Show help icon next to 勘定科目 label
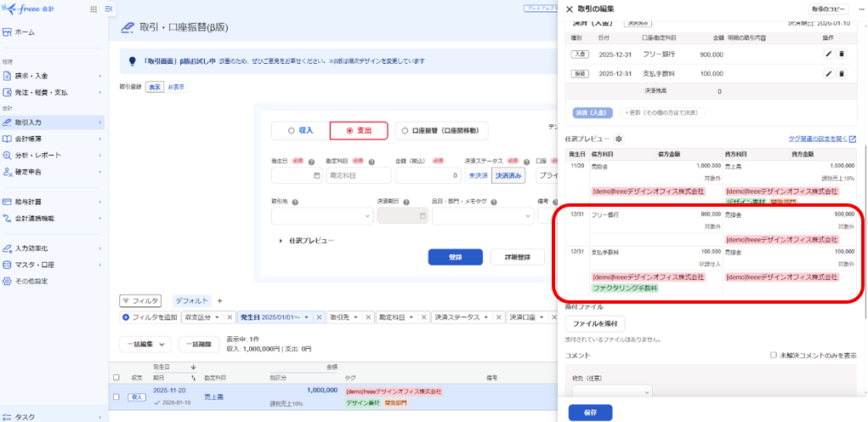The width and height of the screenshot is (868, 422). [x=371, y=163]
